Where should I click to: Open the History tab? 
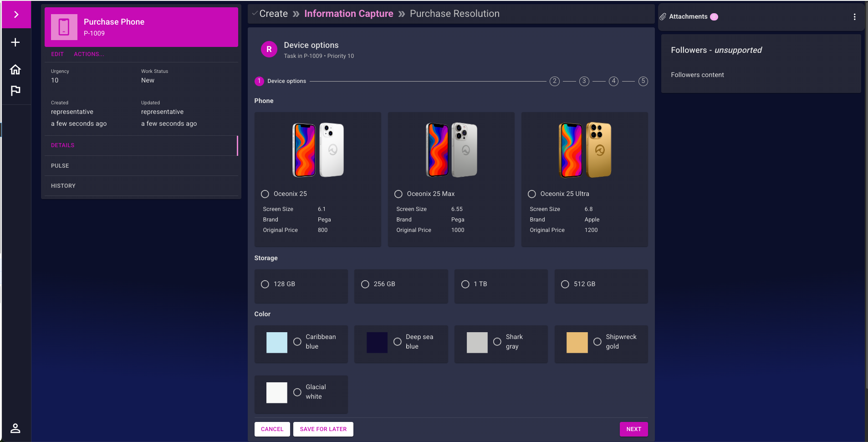pos(63,186)
